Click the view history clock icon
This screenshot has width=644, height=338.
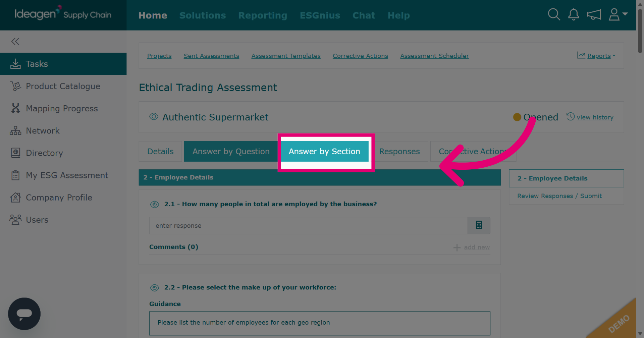tap(571, 117)
